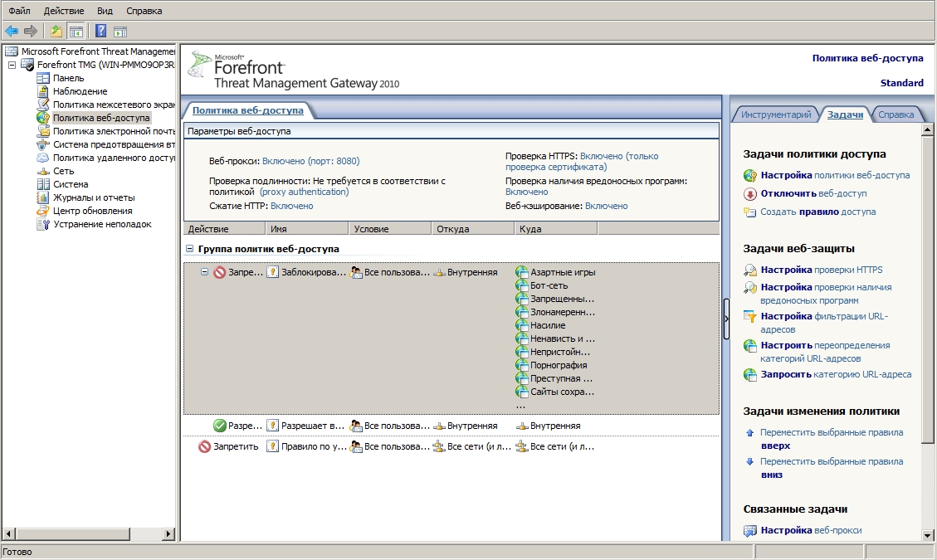This screenshot has width=937, height=560.
Task: Click the deny icon of Правило по у... rule
Action: (x=204, y=446)
